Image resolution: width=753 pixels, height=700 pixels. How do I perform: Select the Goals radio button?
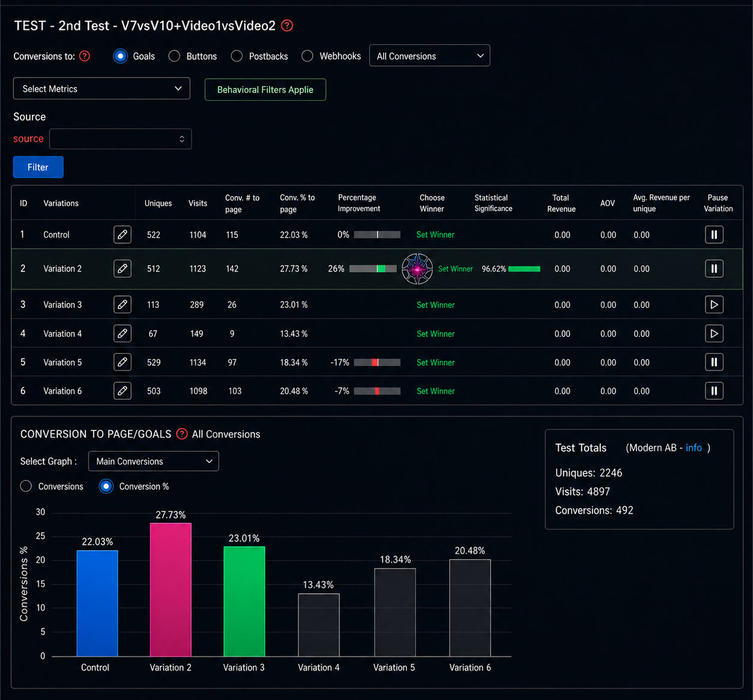120,56
